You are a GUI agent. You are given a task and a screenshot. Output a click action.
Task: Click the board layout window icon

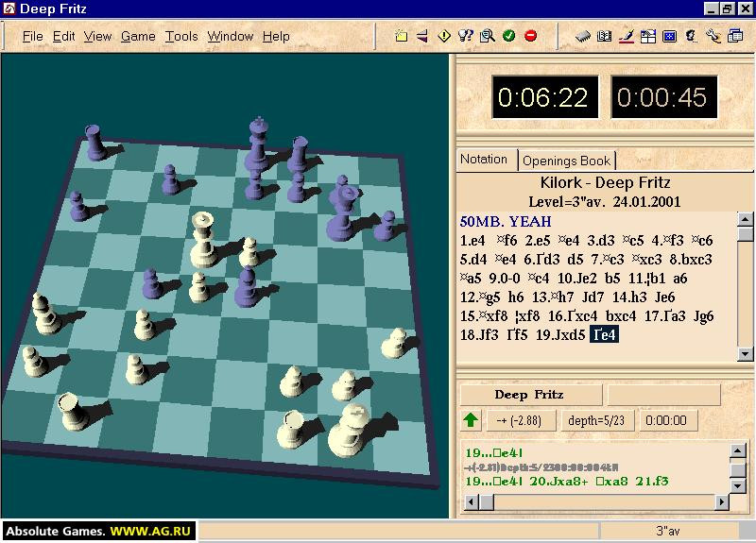point(648,36)
